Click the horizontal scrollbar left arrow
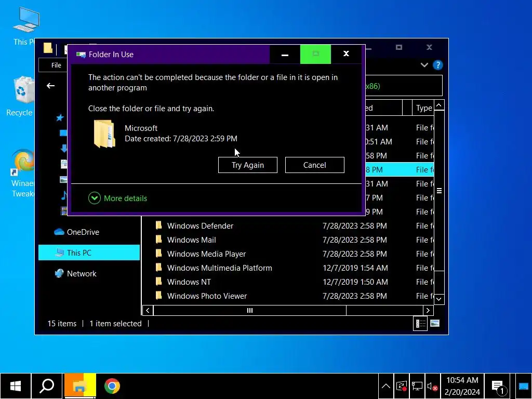Viewport: 532px width, 399px height. click(x=148, y=311)
